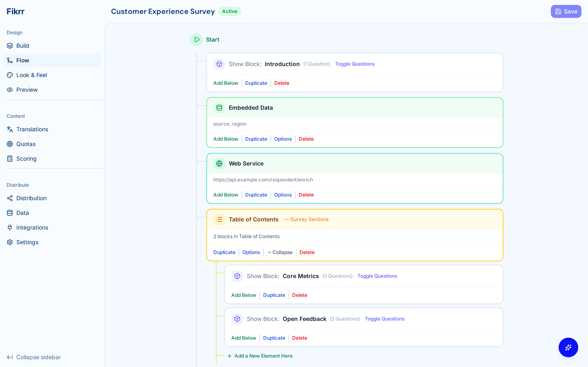Screen dimensions: 588x367
Task: Open Look & Feel via the palette icon
Action: 10,75
